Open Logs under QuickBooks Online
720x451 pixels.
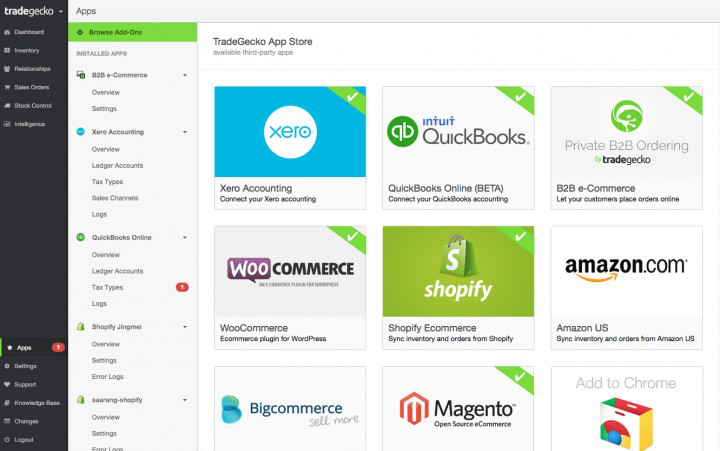pos(99,304)
